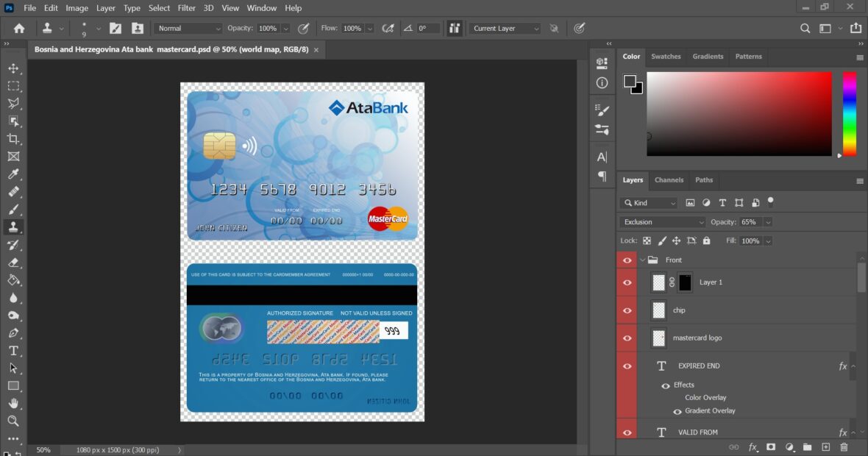Delete the selected layer

pyautogui.click(x=844, y=447)
